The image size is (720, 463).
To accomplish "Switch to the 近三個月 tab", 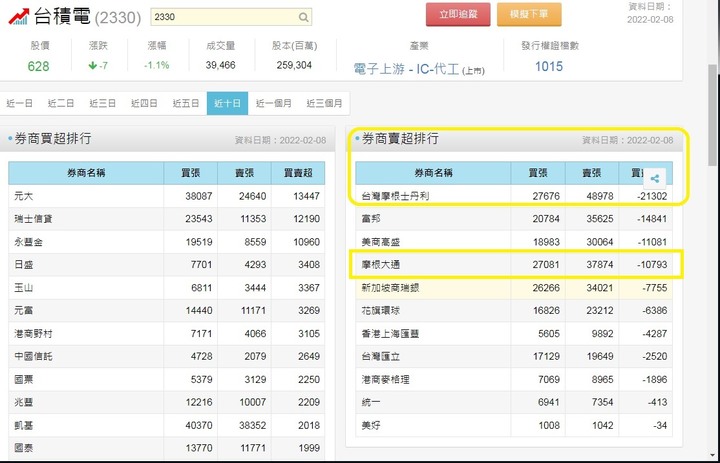I will [x=324, y=103].
